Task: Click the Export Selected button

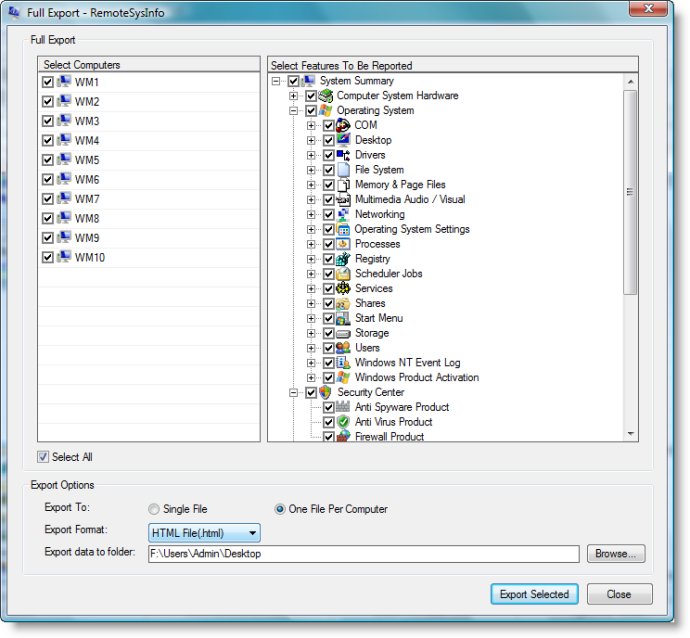Action: [x=534, y=594]
